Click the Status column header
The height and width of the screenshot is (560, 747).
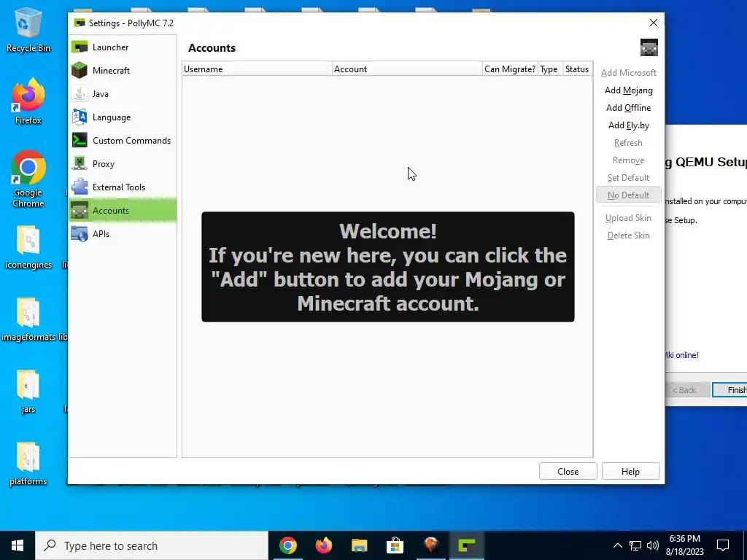click(x=578, y=69)
